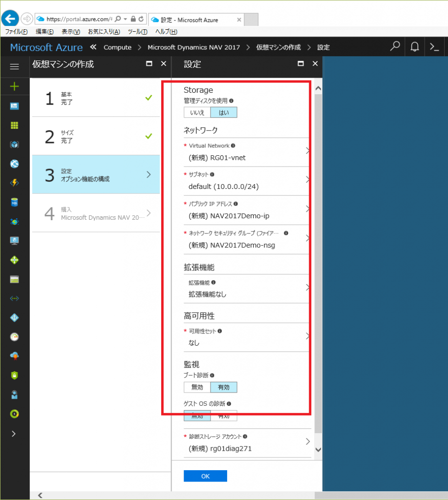Viewport: 448px width, 500px height.
Task: Open step 4 購入 Microsoft Dynamics NAV
Action: [x=96, y=213]
